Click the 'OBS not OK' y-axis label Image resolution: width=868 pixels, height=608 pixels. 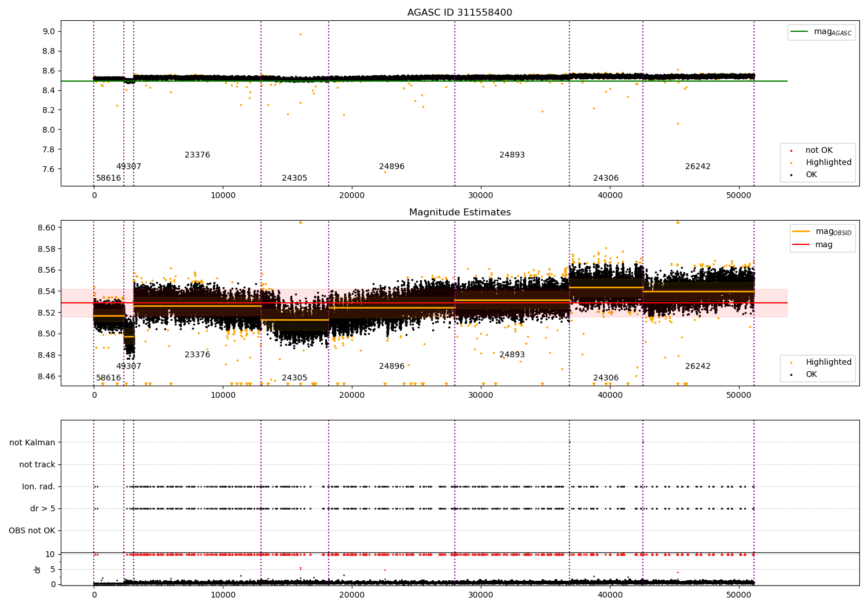[32, 530]
